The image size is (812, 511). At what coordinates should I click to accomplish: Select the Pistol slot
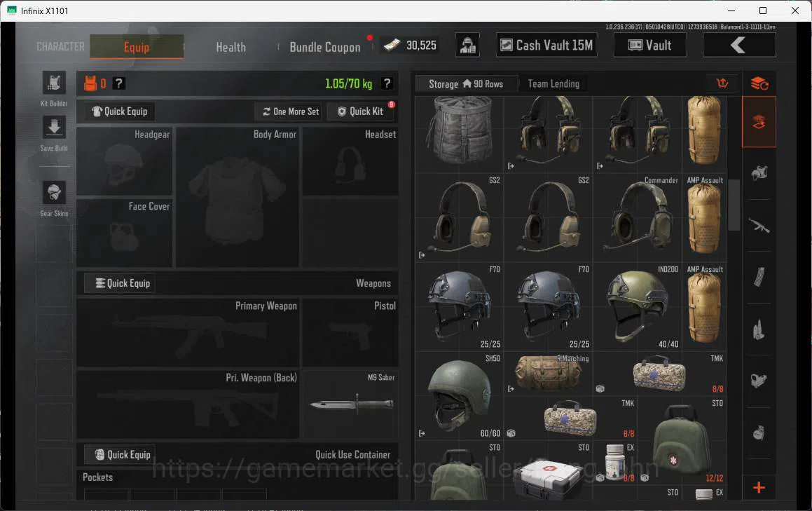[350, 332]
